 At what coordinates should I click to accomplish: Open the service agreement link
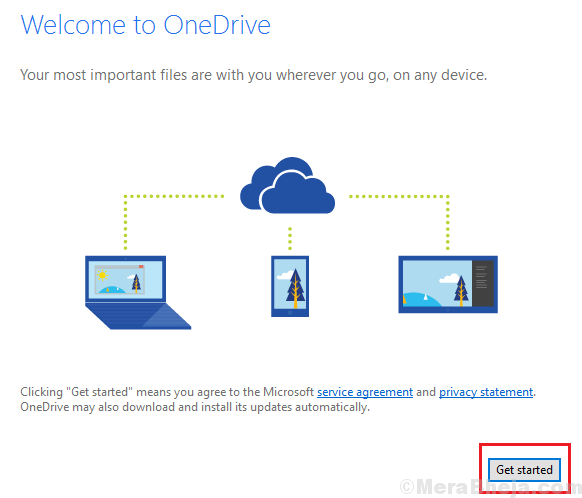click(x=365, y=392)
